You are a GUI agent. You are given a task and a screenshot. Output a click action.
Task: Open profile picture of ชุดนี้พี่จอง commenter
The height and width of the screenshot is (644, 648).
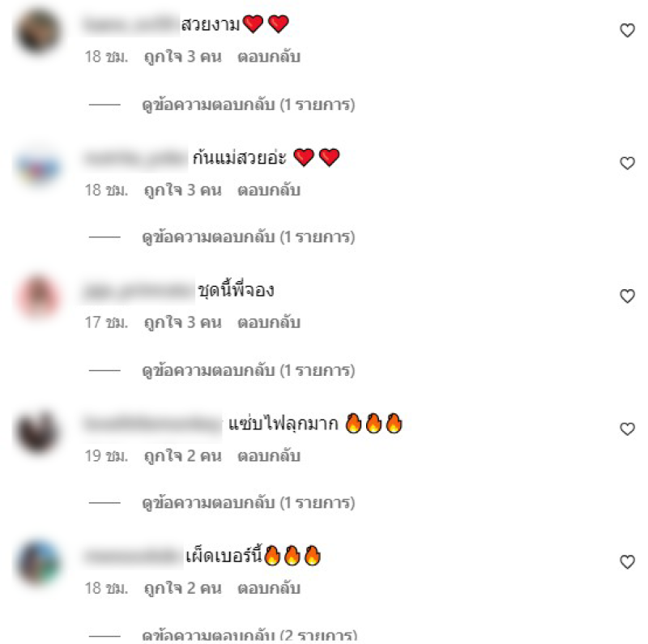[38, 296]
